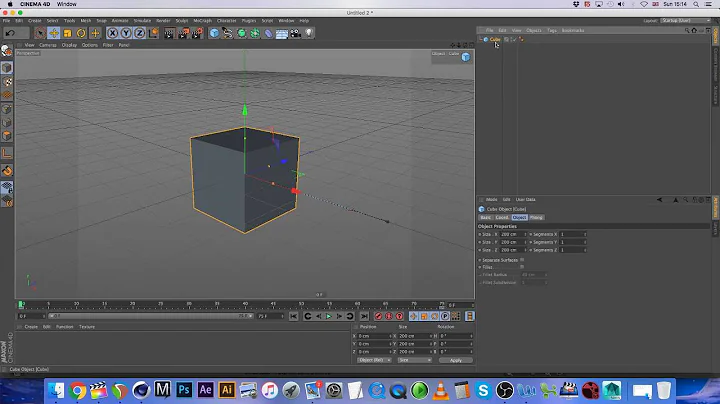Screen dimensions: 720x404
Task: Select Points mode icon in sidebar
Action: (7, 109)
